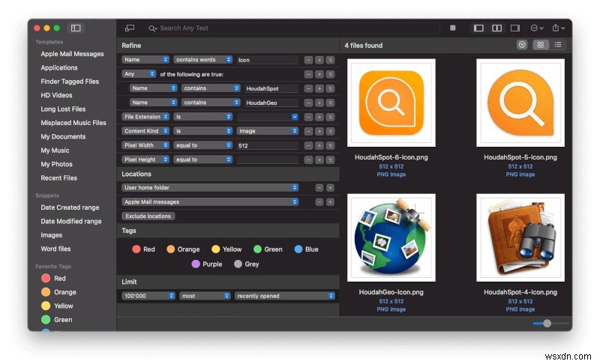Insert the Date Created range snippet

[x=70, y=207]
